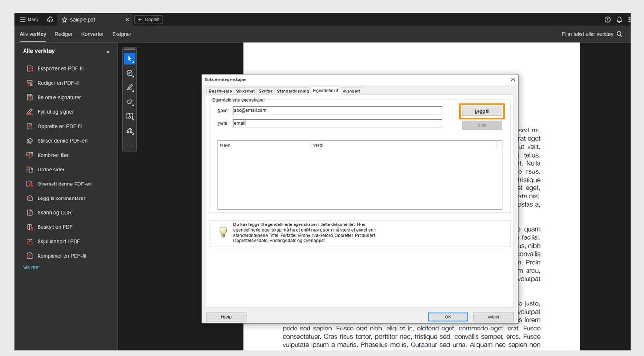Close the sample.pdf tab
Viewport: 644px width, 356px height.
tap(127, 20)
